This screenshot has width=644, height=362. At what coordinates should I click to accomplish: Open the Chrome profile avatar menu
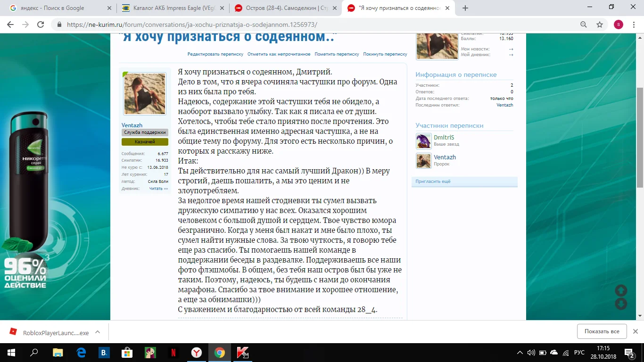619,25
